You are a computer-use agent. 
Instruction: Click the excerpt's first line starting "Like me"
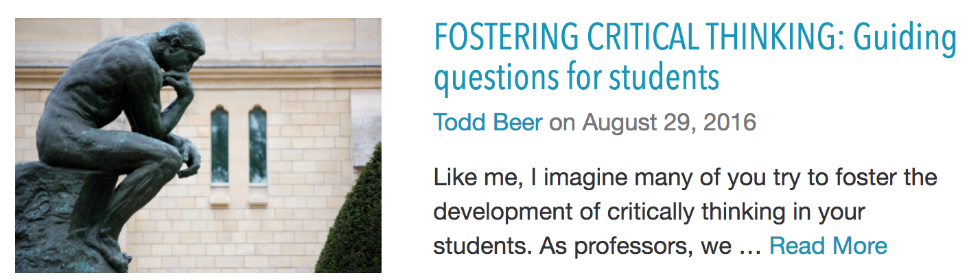point(685,179)
